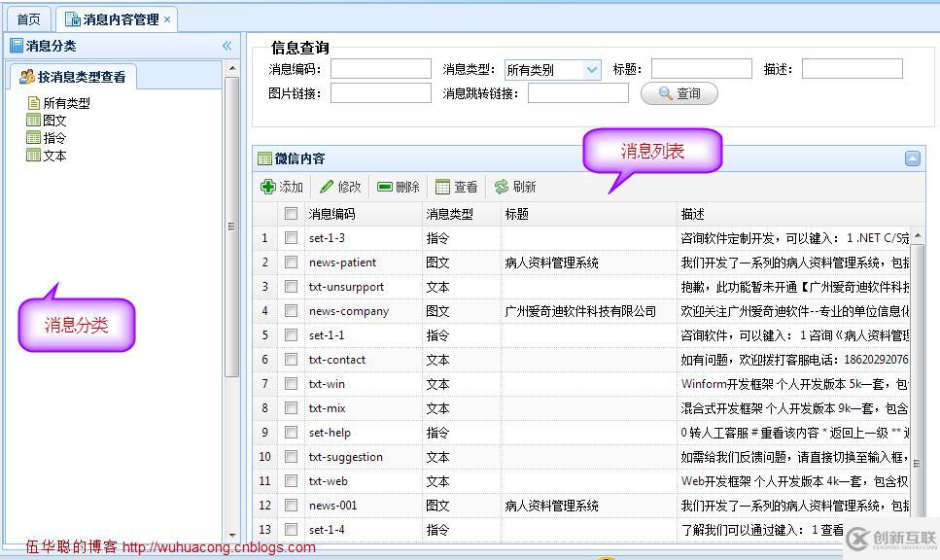Click the green minus Delete icon
Viewport: 940px width, 560px height.
tap(385, 187)
